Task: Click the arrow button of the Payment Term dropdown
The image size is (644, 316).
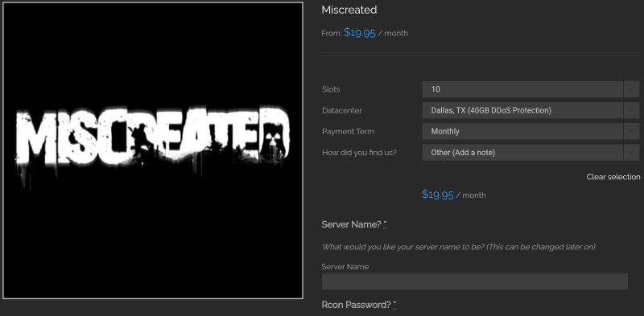Action: [x=631, y=131]
